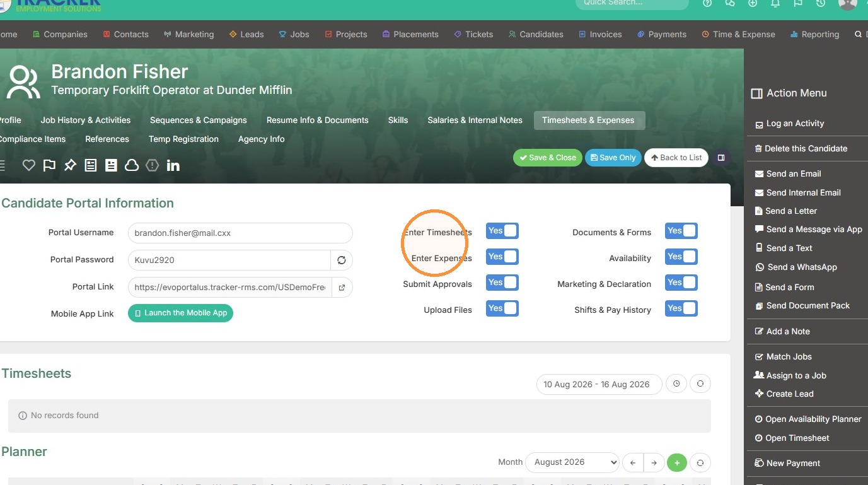The height and width of the screenshot is (485, 868).
Task: Click the cloud icon in the candidate header
Action: pos(131,165)
